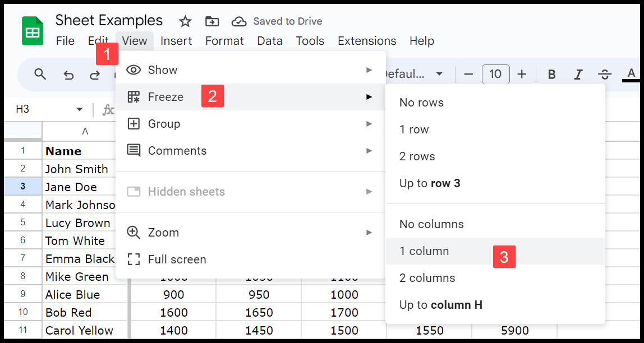
Task: Open the Help menu
Action: 422,41
